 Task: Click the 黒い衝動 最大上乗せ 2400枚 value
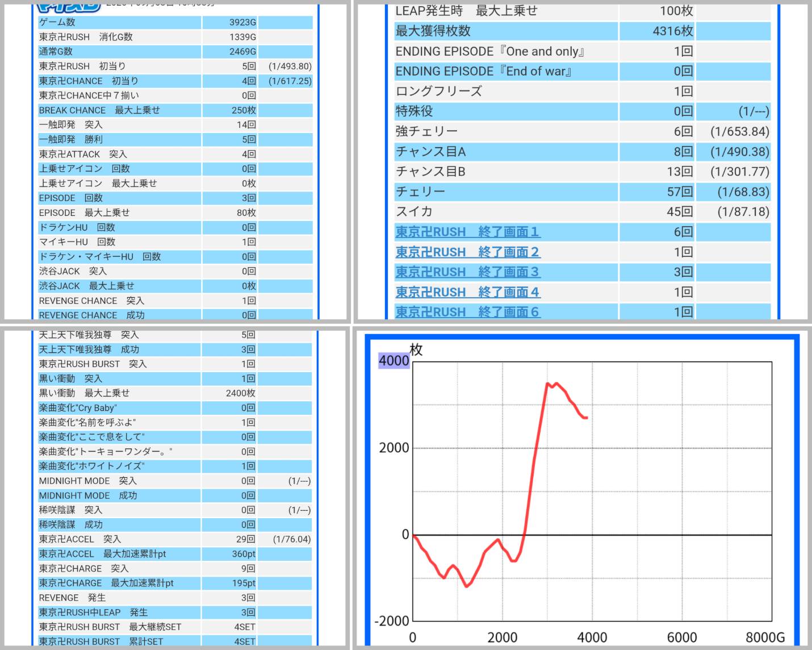240,393
